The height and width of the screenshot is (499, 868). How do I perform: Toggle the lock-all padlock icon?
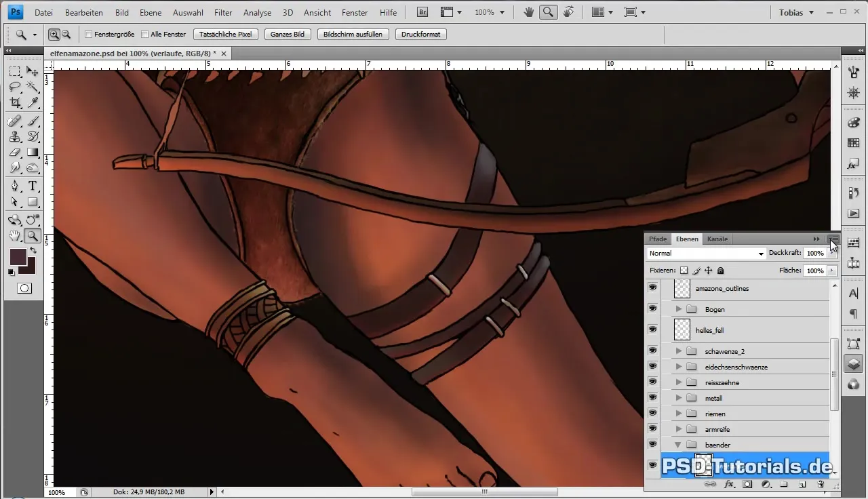pyautogui.click(x=720, y=271)
